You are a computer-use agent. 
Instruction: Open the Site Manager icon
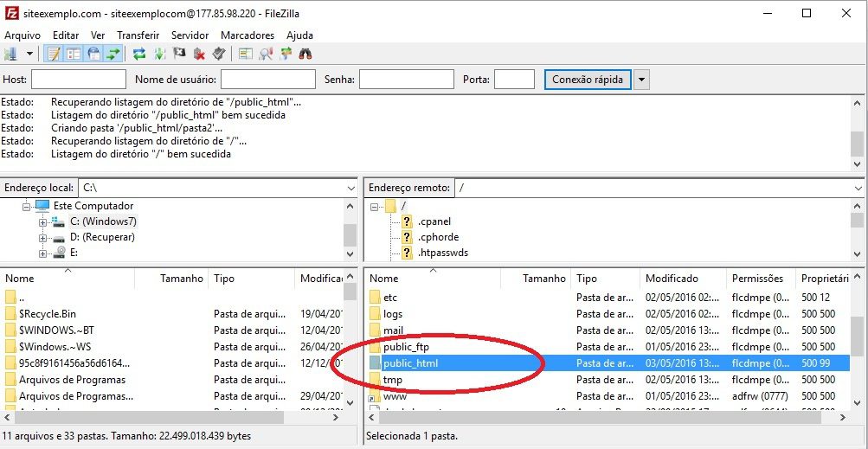click(11, 54)
